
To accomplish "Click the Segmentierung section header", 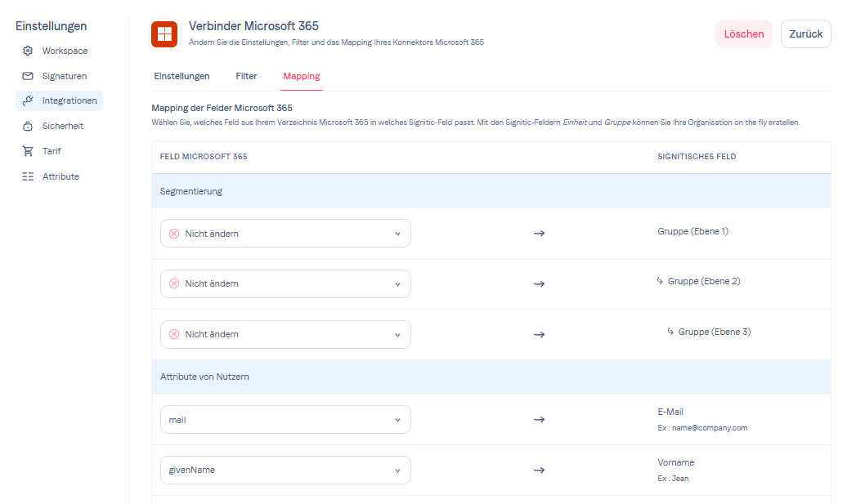I will click(191, 191).
